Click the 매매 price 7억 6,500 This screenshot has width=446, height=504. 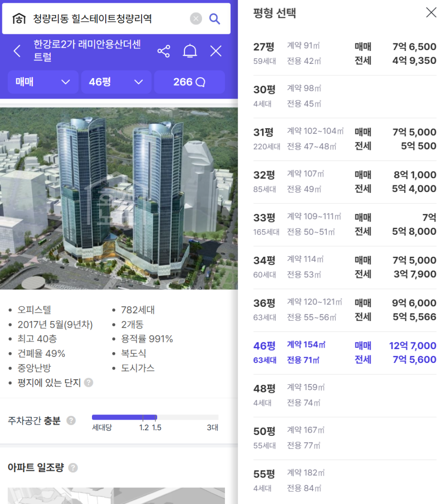pyautogui.click(x=414, y=47)
